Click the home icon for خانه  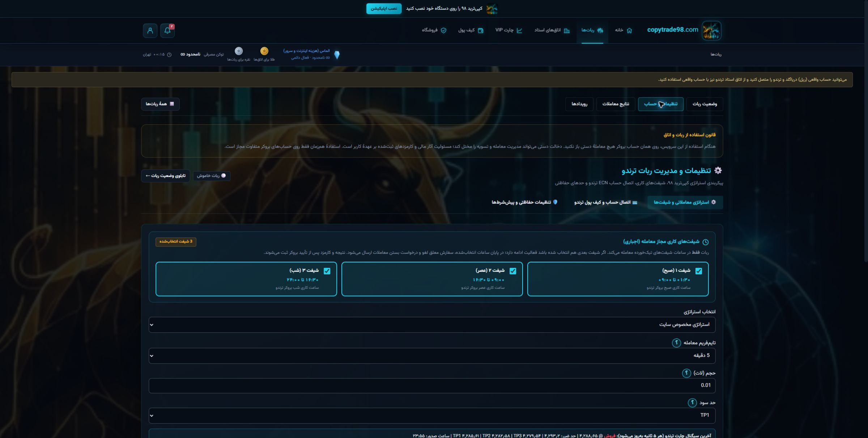[x=629, y=30]
